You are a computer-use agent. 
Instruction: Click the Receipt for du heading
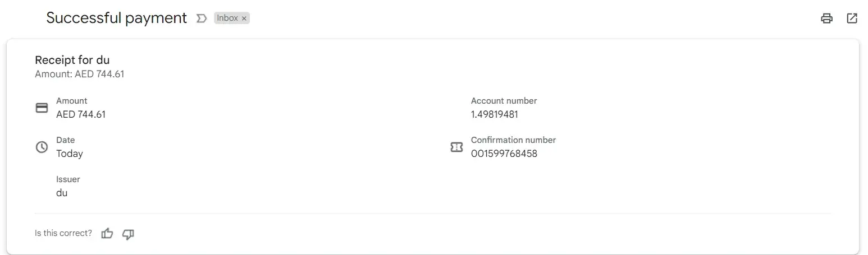point(72,60)
